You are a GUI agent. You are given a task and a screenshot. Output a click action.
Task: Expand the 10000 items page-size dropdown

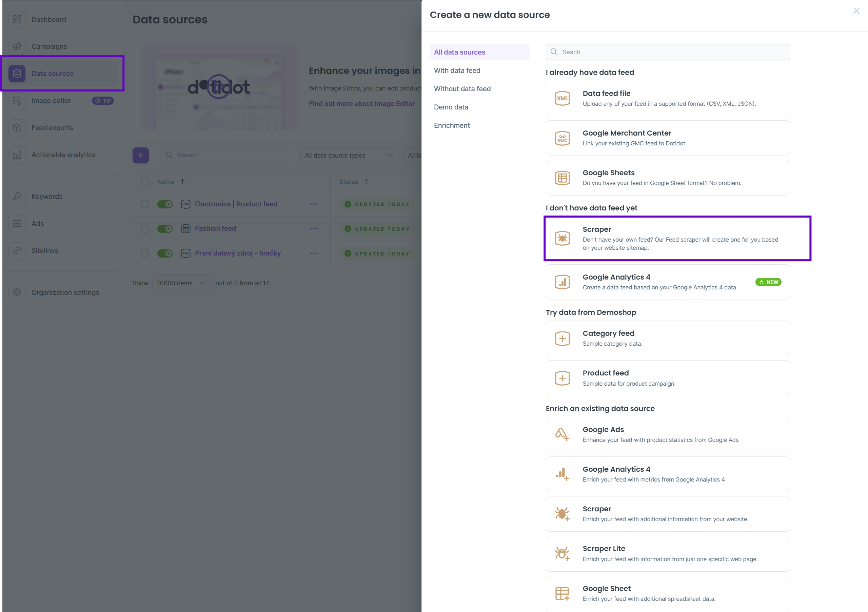click(181, 283)
